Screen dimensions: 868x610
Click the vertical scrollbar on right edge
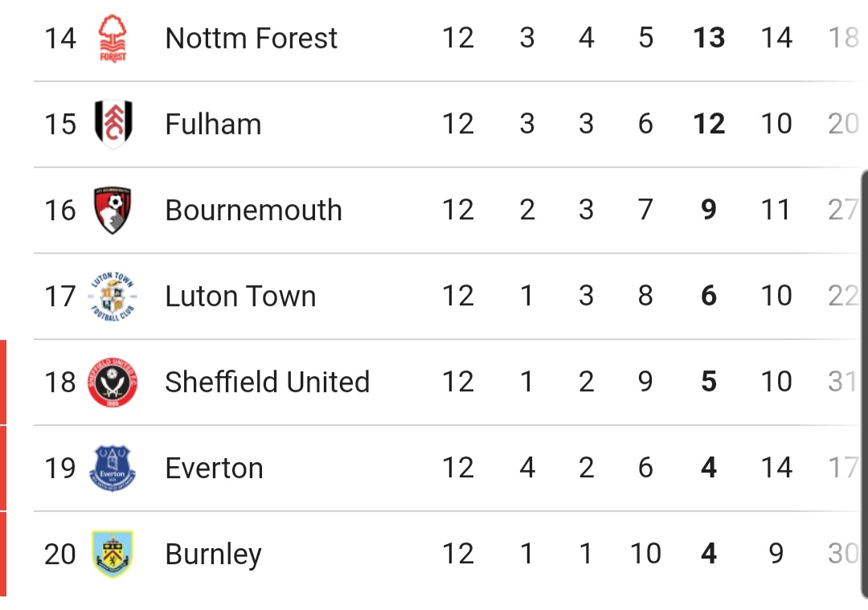click(x=864, y=384)
